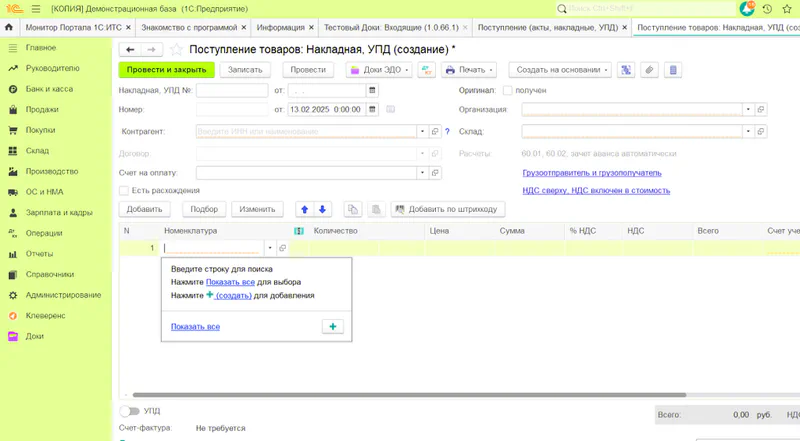Enable the Есть расхождения checkbox
The image size is (800, 441).
tap(124, 190)
